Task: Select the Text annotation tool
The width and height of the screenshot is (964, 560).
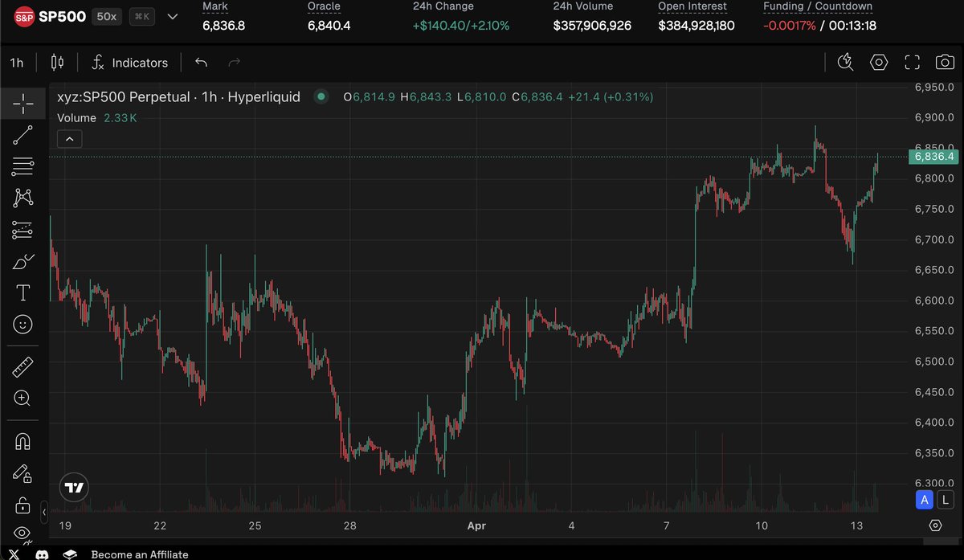Action: click(x=22, y=292)
